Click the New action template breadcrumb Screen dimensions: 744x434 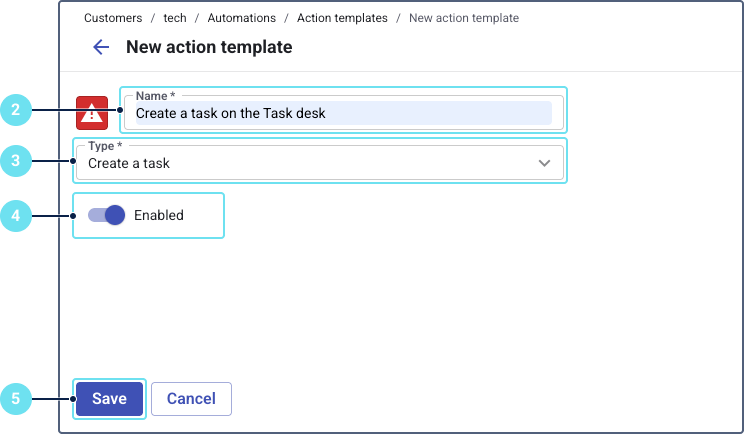coord(463,18)
